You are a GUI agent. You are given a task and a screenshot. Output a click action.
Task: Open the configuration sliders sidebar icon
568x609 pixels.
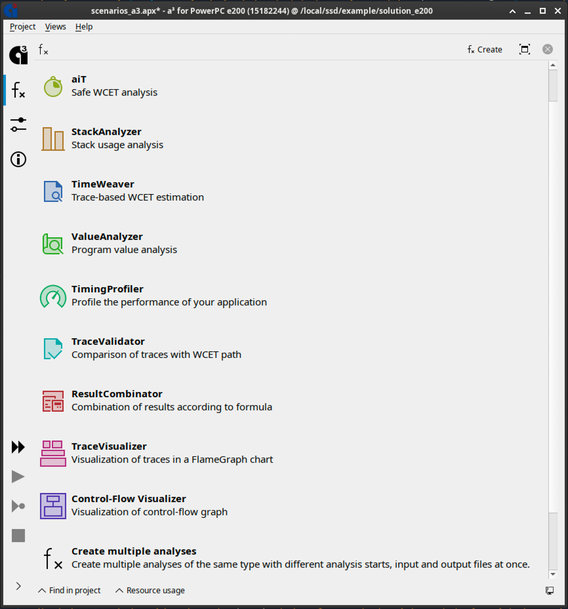click(18, 124)
